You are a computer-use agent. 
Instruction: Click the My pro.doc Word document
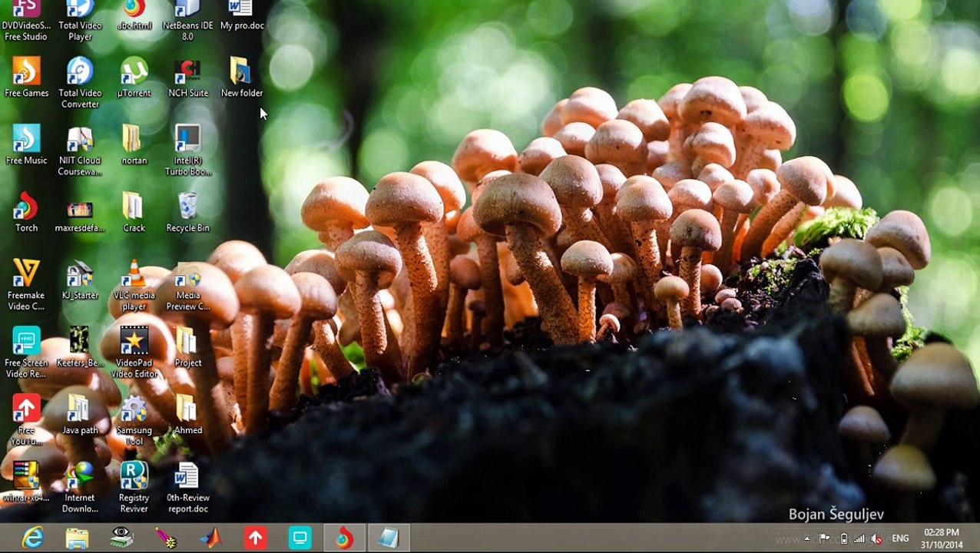pyautogui.click(x=241, y=15)
